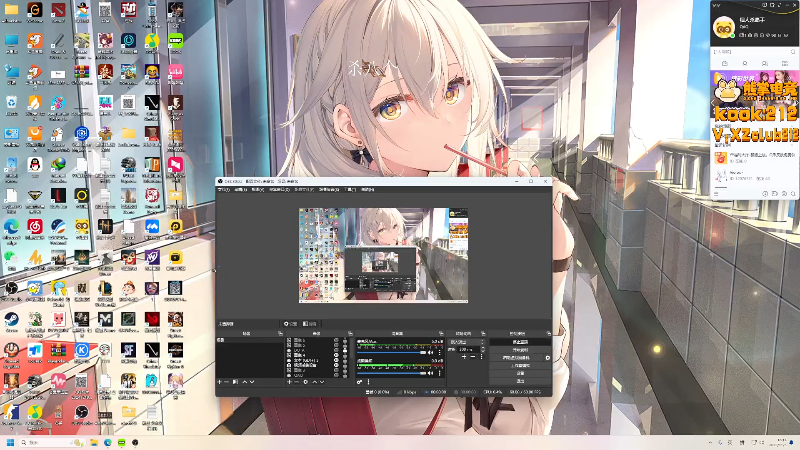Click the search field in chat client window
Screen dimensions: 800x450
coord(754,52)
